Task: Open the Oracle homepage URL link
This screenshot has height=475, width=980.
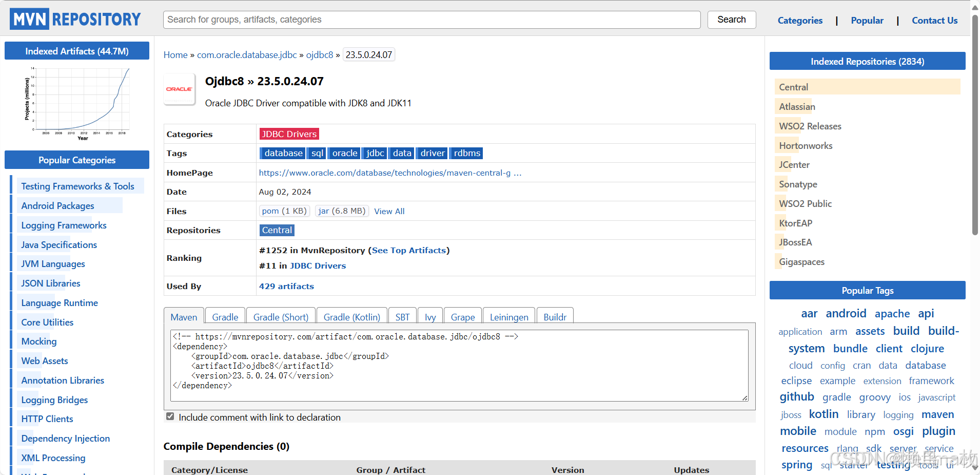Action: click(x=390, y=173)
